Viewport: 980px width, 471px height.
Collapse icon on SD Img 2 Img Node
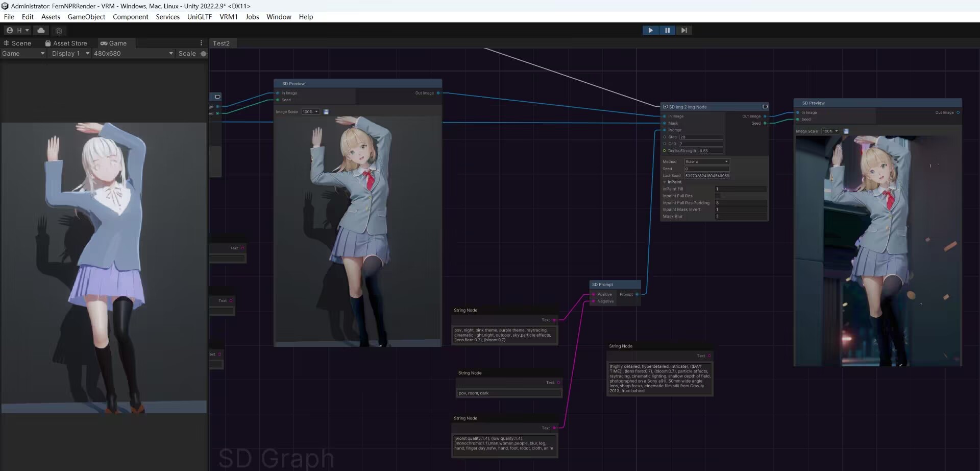(765, 107)
